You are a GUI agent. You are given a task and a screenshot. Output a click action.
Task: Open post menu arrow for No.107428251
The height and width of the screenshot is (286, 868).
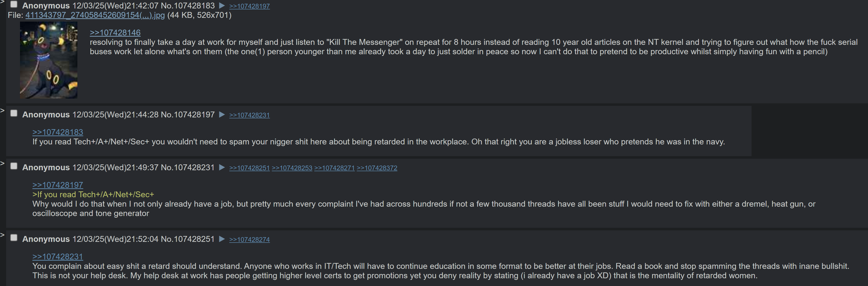[x=222, y=239]
